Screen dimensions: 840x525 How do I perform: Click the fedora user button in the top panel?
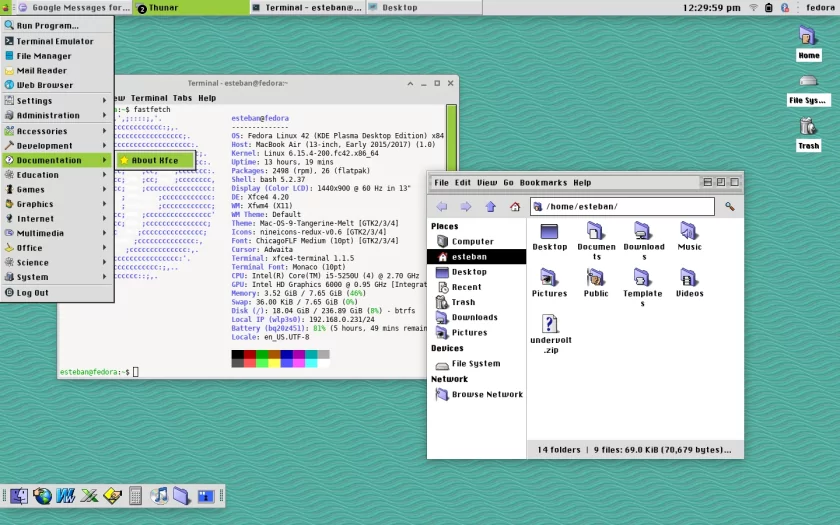point(820,8)
